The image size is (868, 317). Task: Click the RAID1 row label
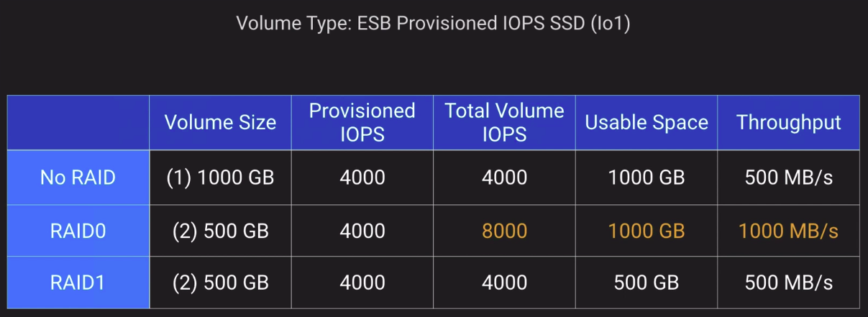coord(78,283)
